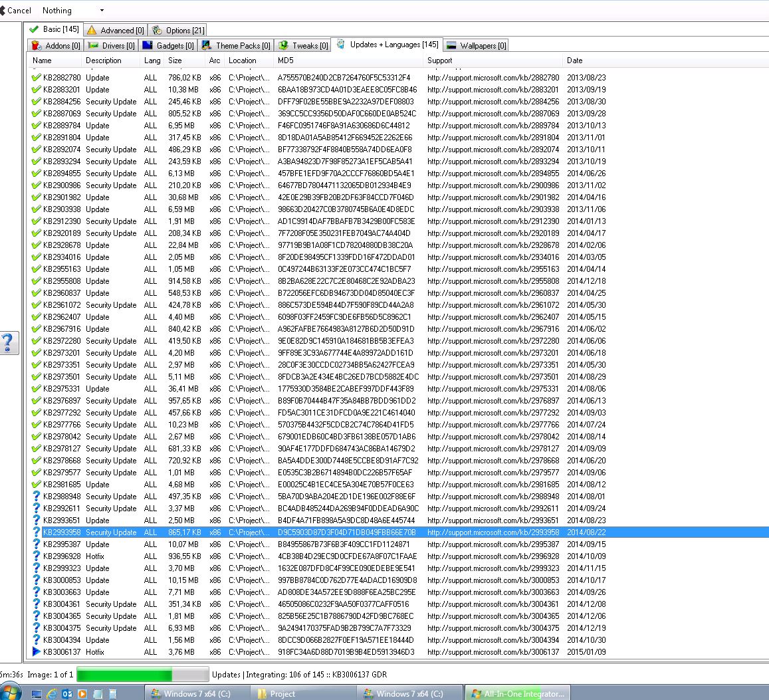Click the Show Desktop icon in the taskbar
This screenshot has width=769, height=700.
click(x=37, y=694)
